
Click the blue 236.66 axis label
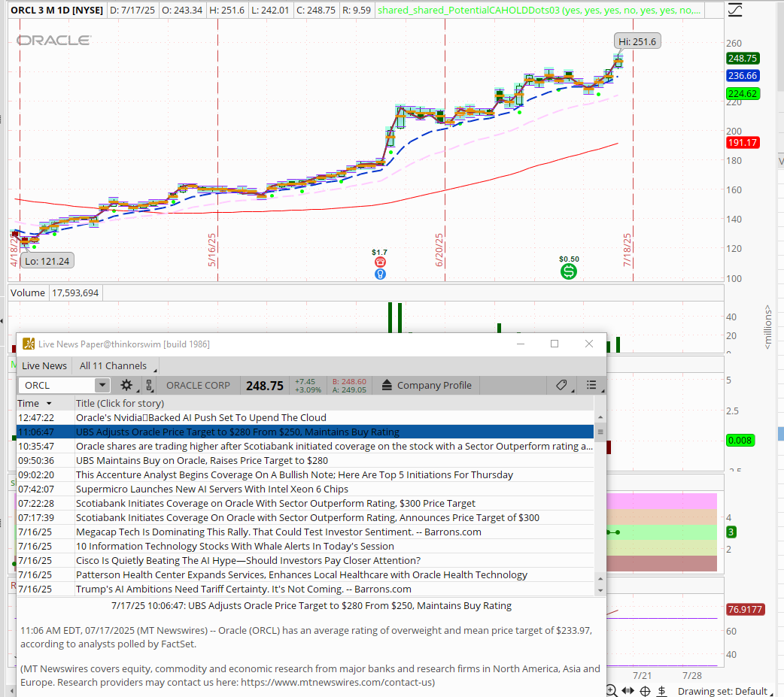click(743, 75)
